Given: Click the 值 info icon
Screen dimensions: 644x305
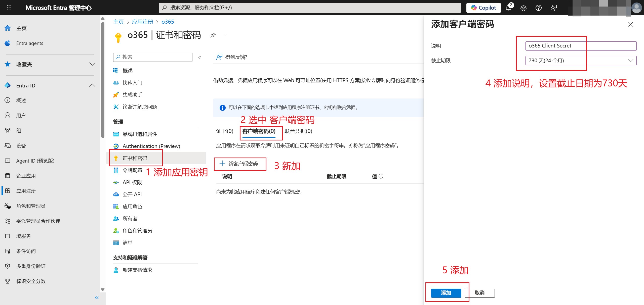Looking at the screenshot, I should tap(381, 176).
